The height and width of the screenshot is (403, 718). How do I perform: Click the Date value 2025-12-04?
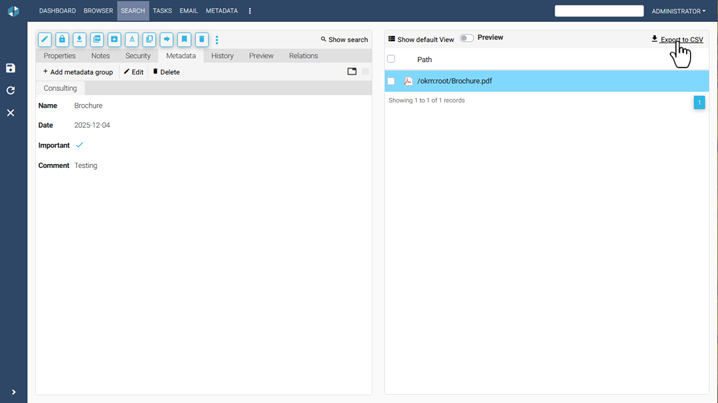coord(92,125)
